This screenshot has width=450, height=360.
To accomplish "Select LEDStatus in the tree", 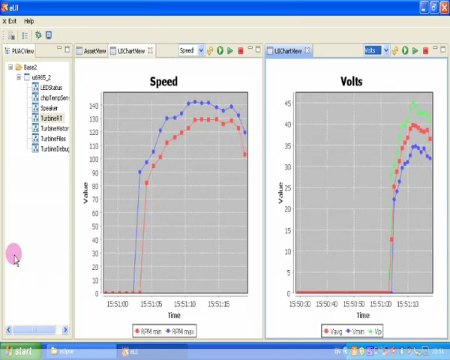I will [x=51, y=88].
